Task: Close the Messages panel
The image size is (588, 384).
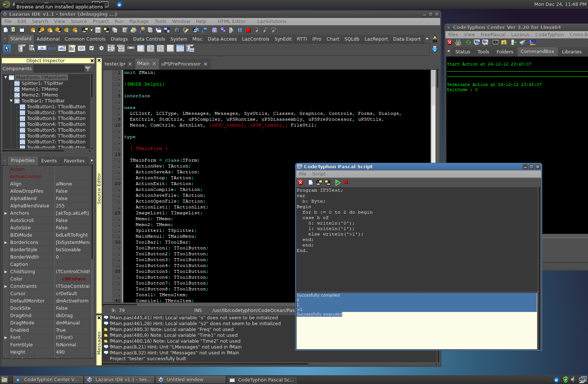Action: [x=99, y=318]
